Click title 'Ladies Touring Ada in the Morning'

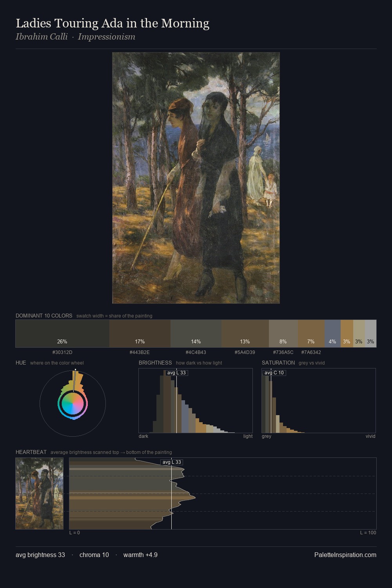(113, 23)
